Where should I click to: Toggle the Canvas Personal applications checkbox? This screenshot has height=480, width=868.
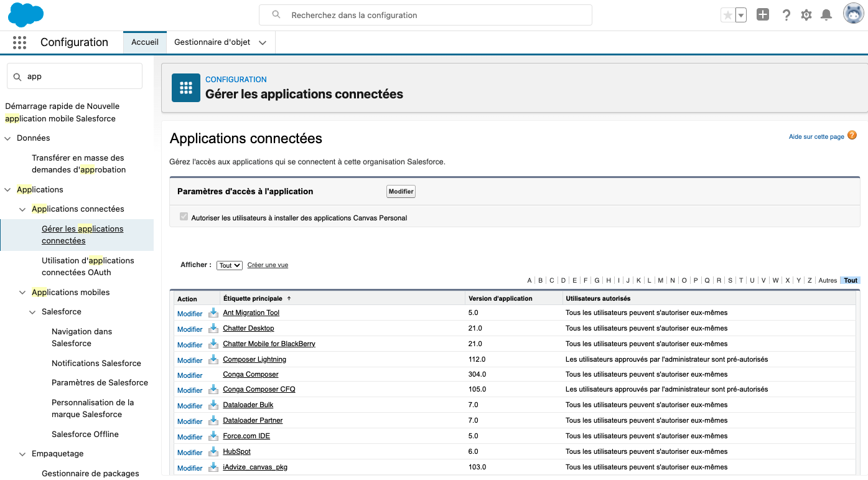coord(184,217)
